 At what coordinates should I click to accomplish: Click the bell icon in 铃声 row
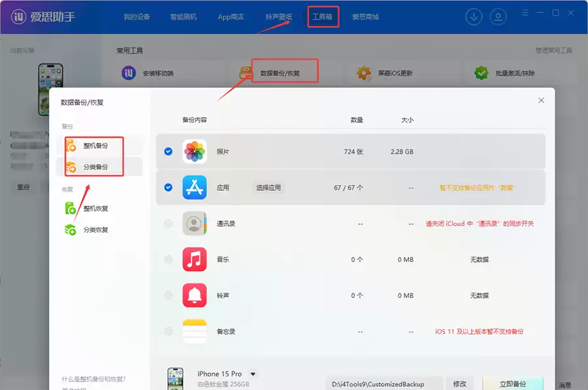click(x=195, y=295)
